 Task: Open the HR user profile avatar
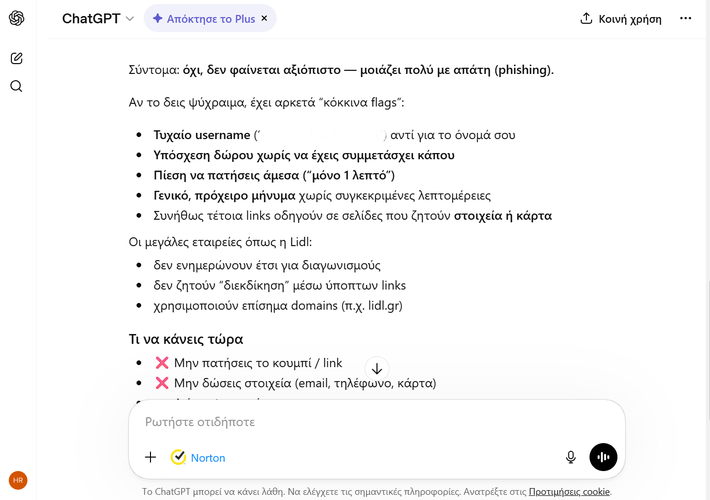17,480
